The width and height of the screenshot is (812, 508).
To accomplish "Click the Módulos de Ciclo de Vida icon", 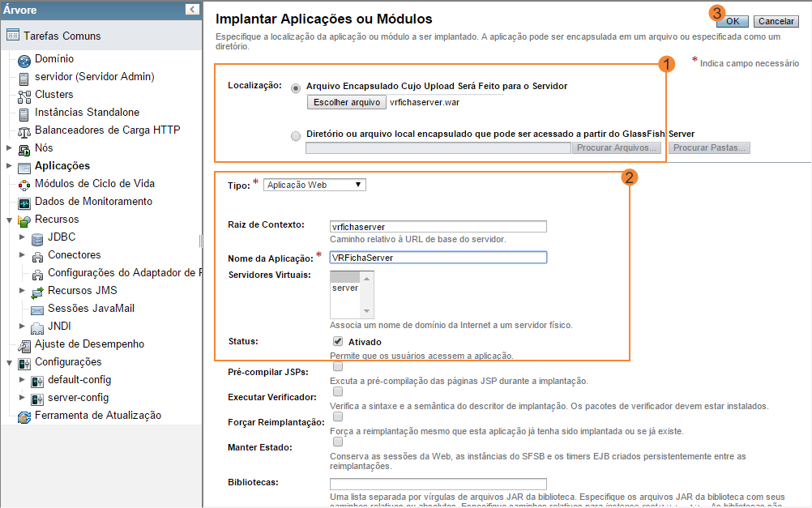I will [24, 186].
